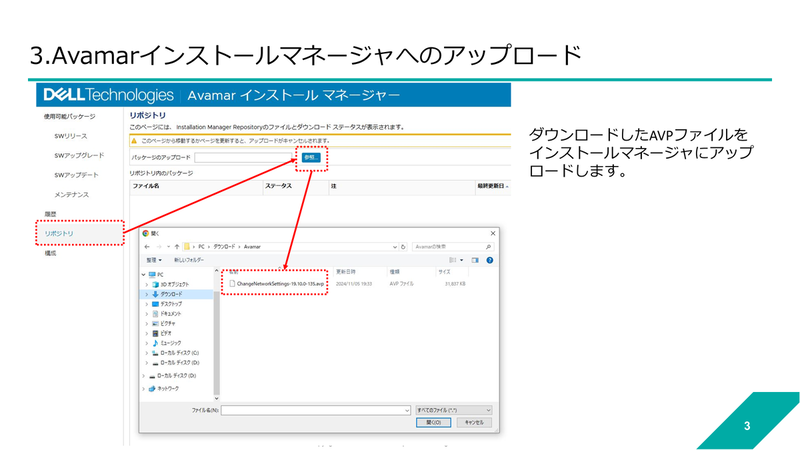Image resolution: width=800 pixels, height=450 pixels.
Task: Select ローカル ディスク (C:) in the tree
Action: [x=180, y=353]
